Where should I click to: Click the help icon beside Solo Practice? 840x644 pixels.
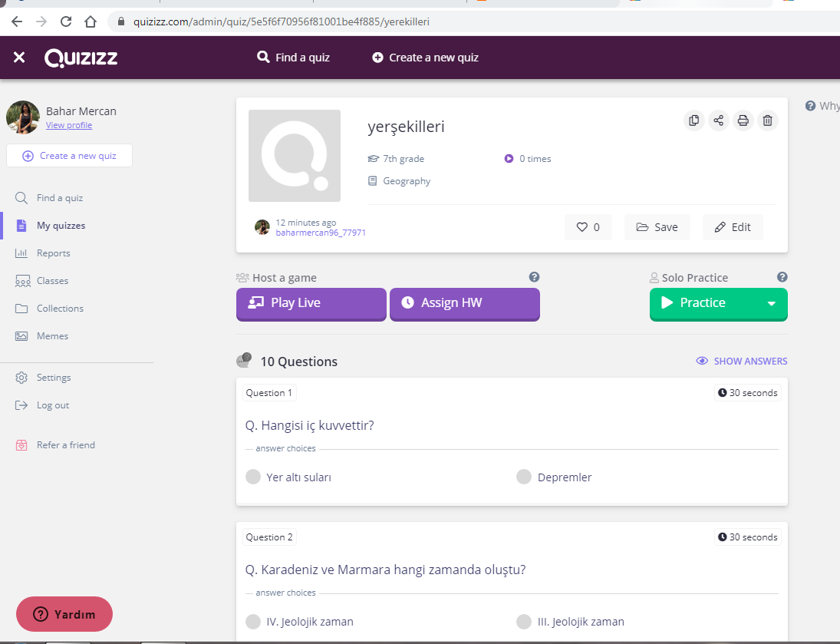782,277
